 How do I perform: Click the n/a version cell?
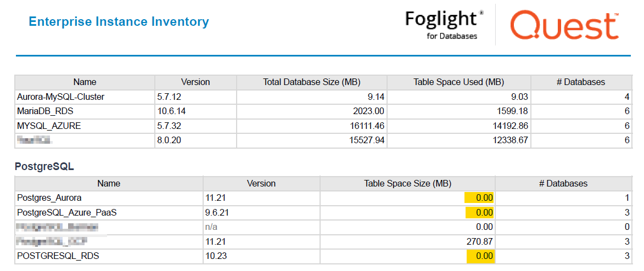click(261, 227)
